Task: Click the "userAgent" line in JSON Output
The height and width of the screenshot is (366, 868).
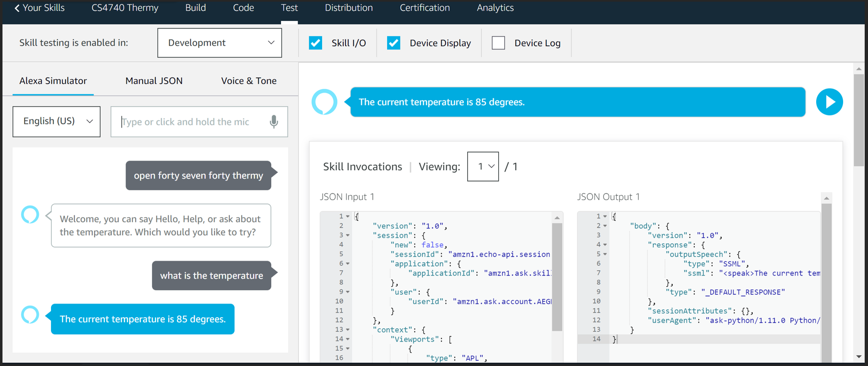Action: click(734, 320)
